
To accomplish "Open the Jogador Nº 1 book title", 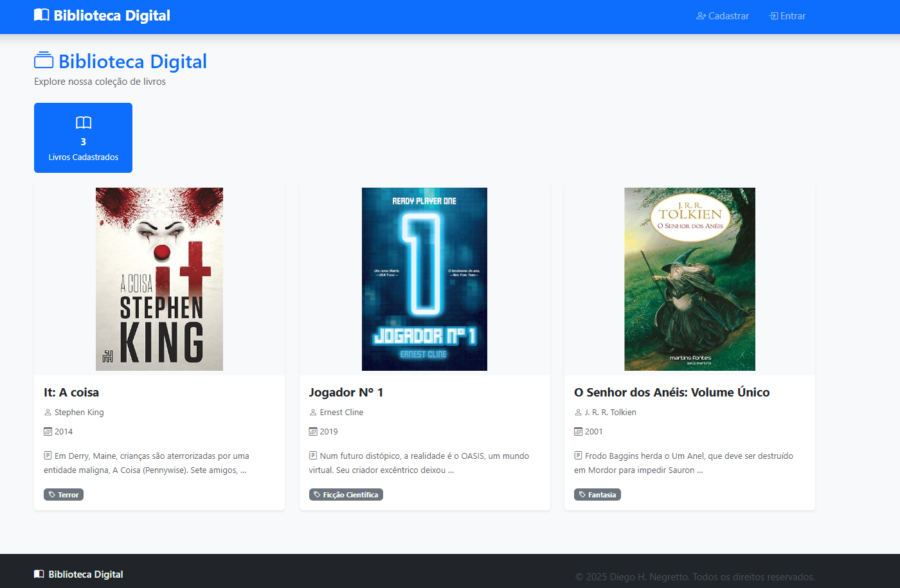I will pyautogui.click(x=346, y=393).
